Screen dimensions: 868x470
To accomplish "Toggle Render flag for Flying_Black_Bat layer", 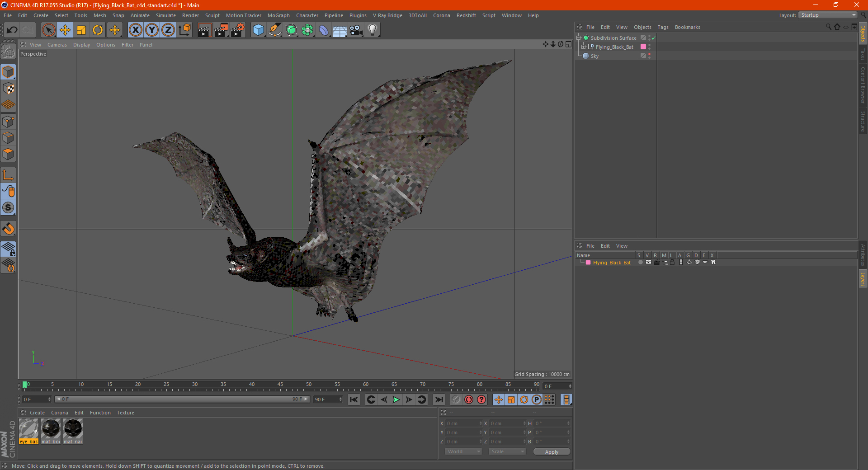I will pos(656,262).
